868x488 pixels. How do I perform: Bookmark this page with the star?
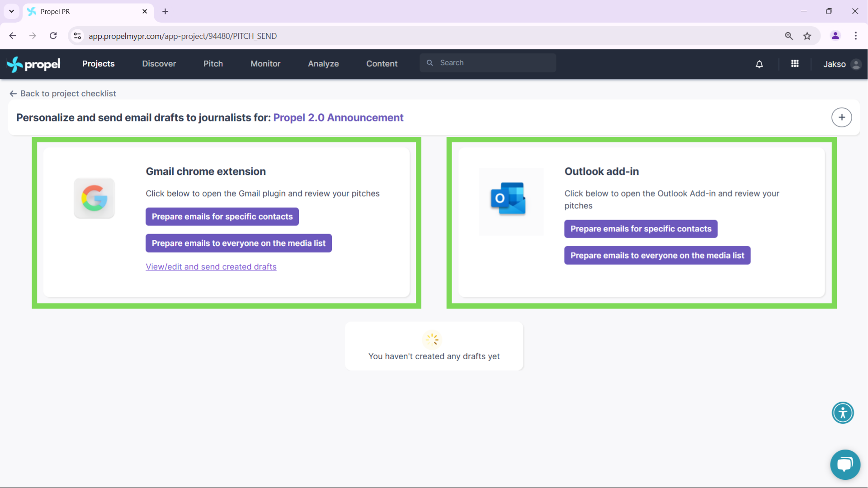[807, 36]
